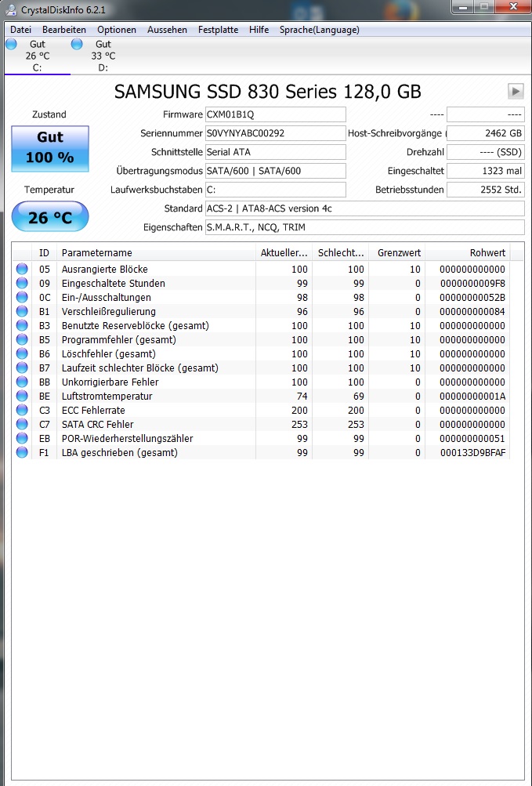Viewport: 532px width, 786px height.
Task: Click the Betriebsstunden value 2552 Std.
Action: click(485, 190)
